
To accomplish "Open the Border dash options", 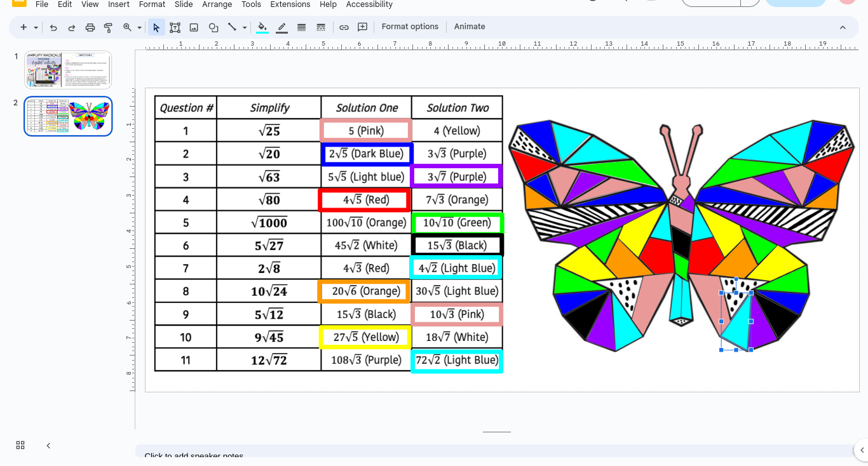I will tap(321, 27).
